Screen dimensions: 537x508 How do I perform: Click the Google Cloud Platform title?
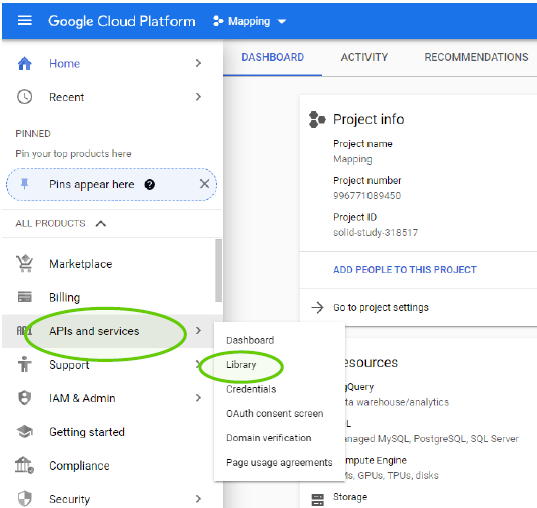click(x=122, y=21)
